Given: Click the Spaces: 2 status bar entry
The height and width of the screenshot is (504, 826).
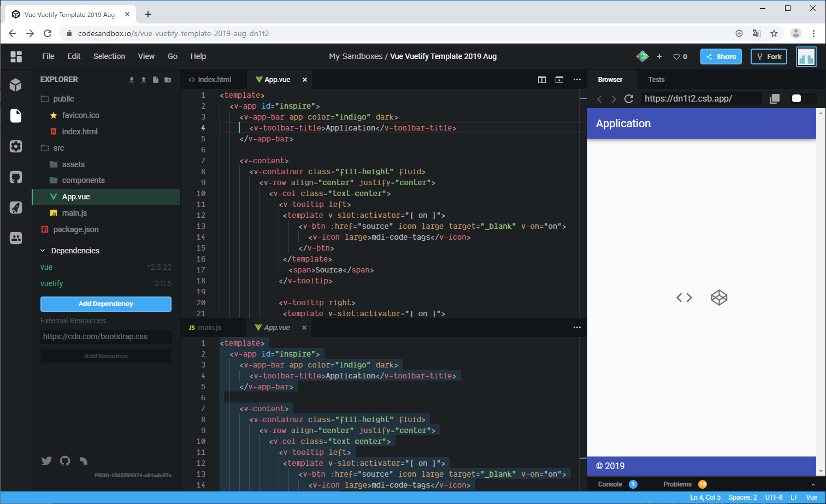Looking at the screenshot, I should click(742, 497).
